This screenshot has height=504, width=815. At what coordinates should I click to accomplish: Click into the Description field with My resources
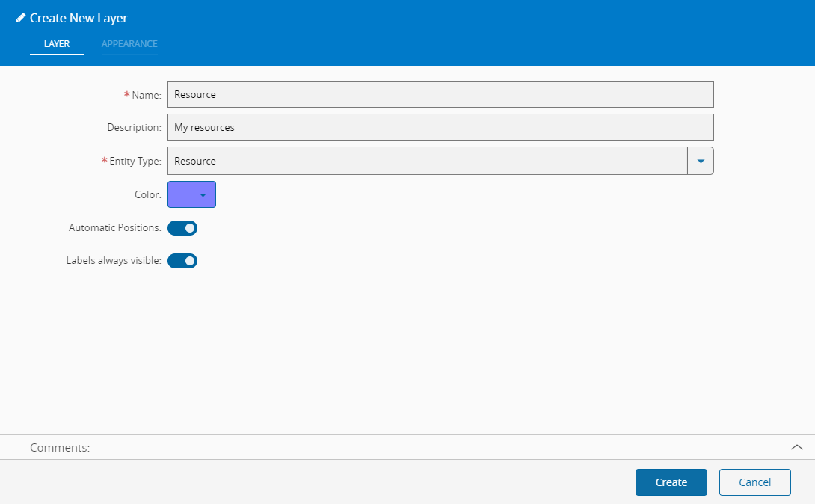[x=440, y=127]
